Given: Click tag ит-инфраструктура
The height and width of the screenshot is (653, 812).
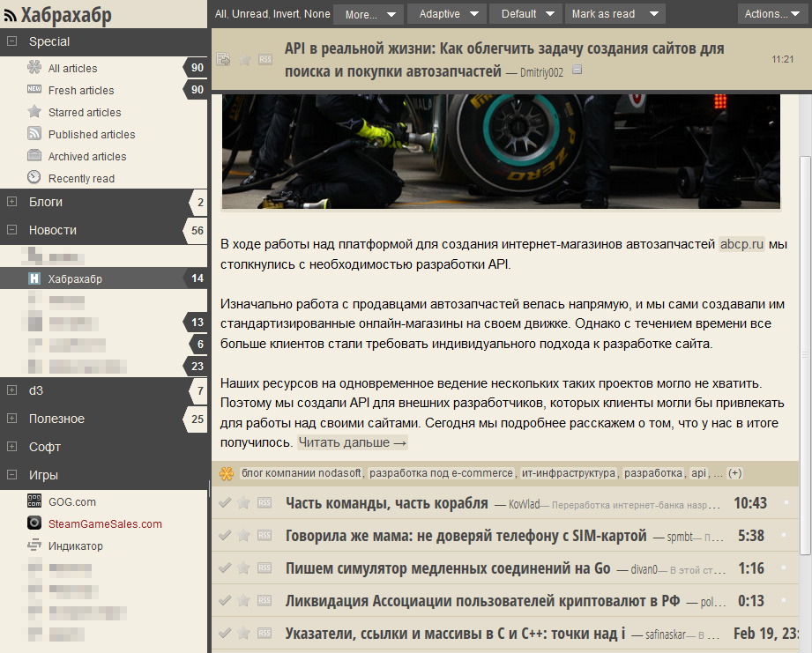Looking at the screenshot, I should click(x=568, y=473).
